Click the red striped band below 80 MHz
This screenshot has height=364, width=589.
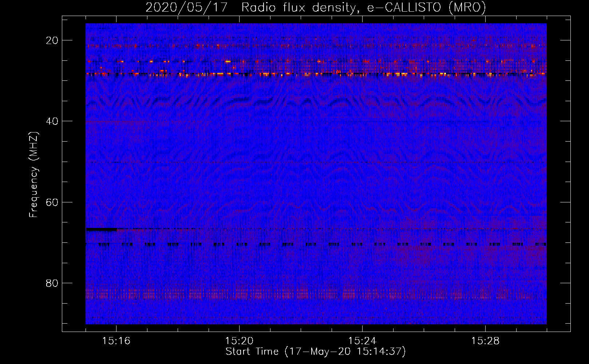tap(255, 294)
